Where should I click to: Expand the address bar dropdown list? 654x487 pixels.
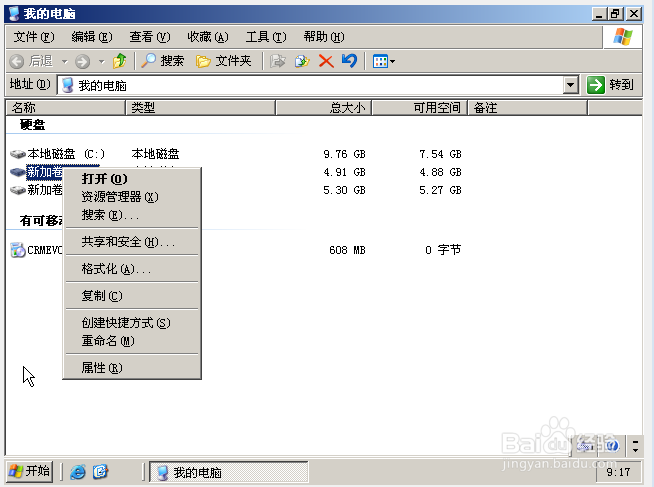pyautogui.click(x=570, y=85)
